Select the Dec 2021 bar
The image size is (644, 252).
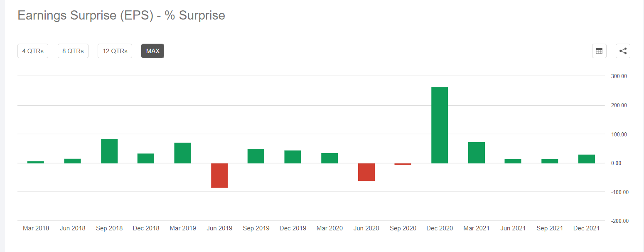pos(586,159)
